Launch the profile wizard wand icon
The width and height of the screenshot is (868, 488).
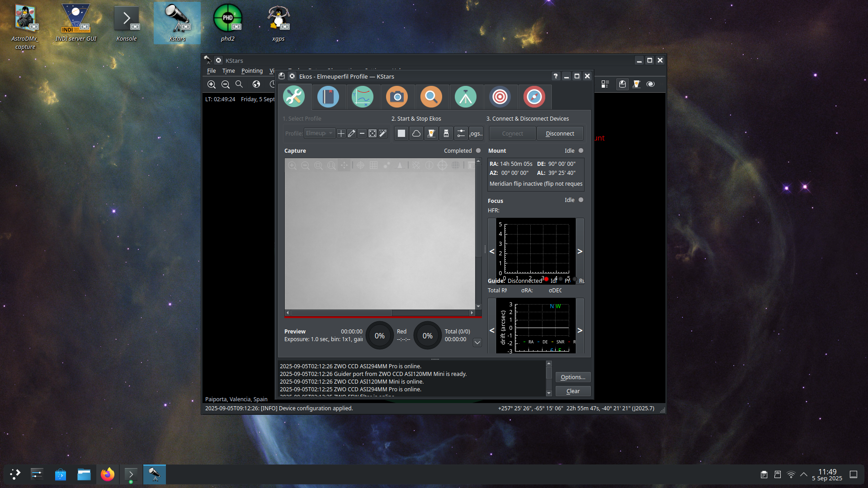coord(383,133)
